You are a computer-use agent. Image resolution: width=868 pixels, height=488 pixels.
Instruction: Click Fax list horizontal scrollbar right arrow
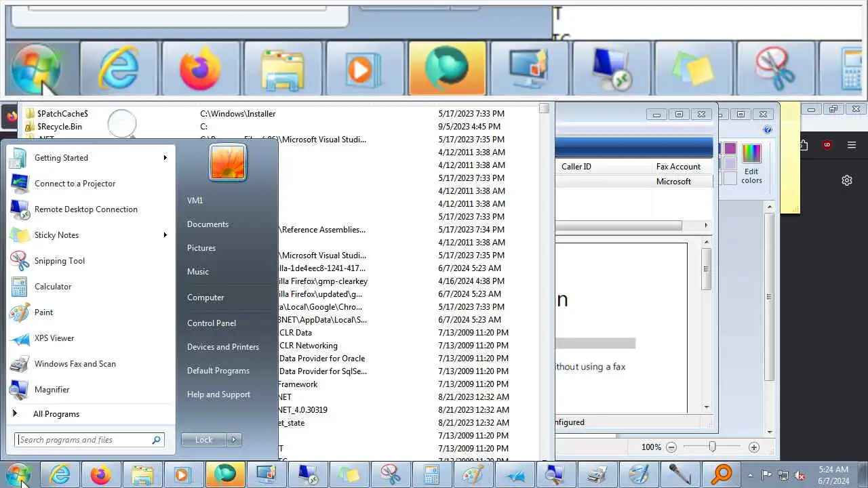pos(706,225)
